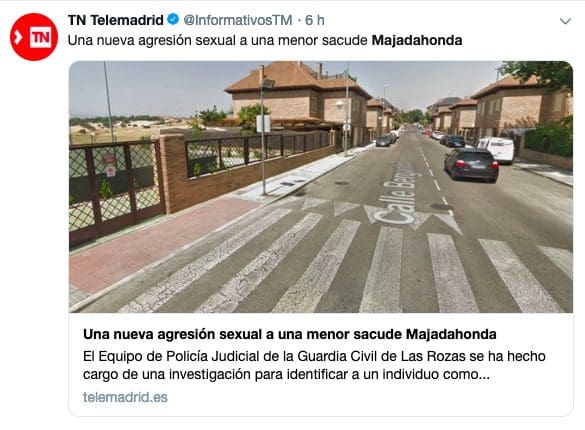Open the bold card headline about Majadahonda
Viewport: 585px width, 430px height.
(x=290, y=334)
